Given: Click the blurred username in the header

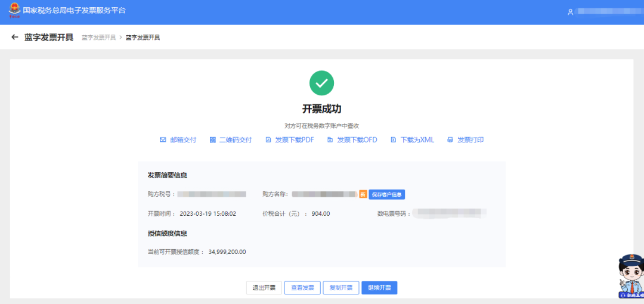Looking at the screenshot, I should [608, 11].
